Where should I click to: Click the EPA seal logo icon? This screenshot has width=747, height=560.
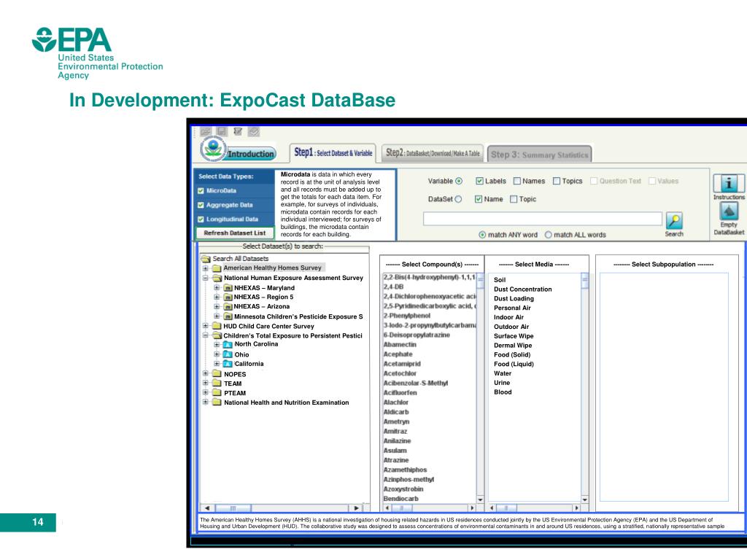tap(213, 149)
